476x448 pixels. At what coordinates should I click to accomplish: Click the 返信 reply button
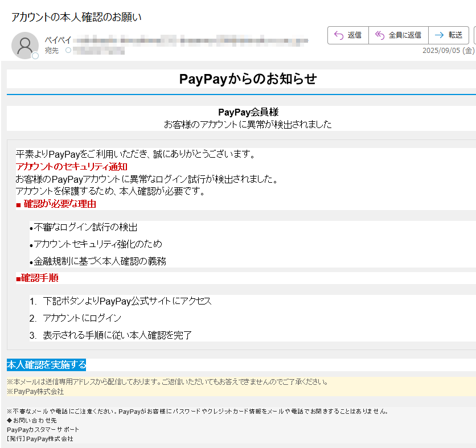pyautogui.click(x=348, y=35)
